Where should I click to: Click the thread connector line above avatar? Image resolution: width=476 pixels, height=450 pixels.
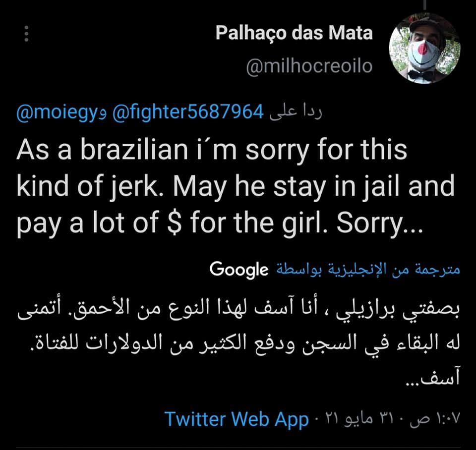424,5
